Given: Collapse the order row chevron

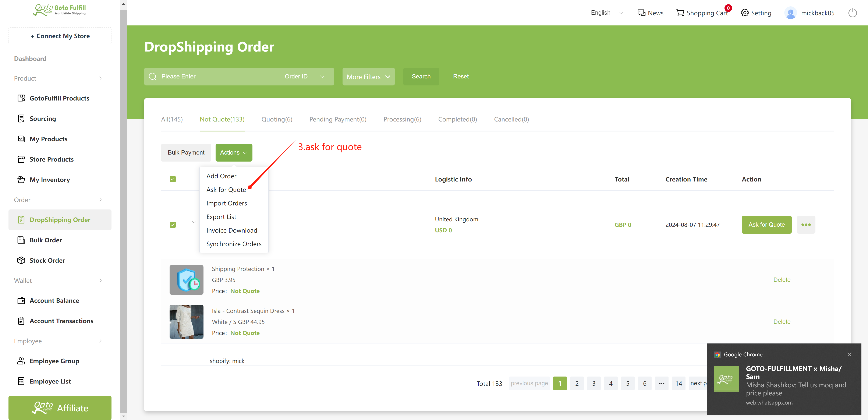Looking at the screenshot, I should (x=194, y=222).
